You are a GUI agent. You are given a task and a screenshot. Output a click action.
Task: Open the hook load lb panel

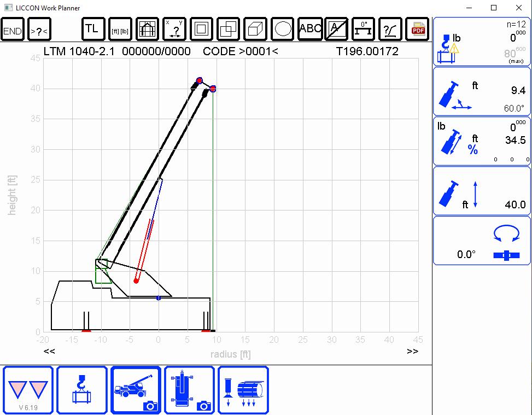pyautogui.click(x=482, y=42)
